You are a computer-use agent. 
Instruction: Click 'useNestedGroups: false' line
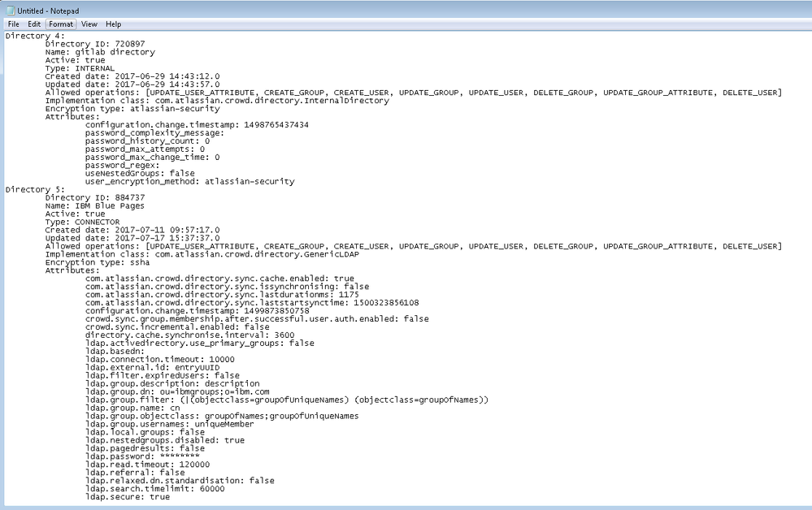tap(140, 173)
